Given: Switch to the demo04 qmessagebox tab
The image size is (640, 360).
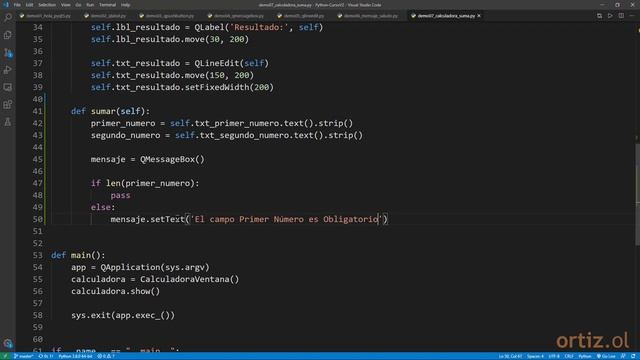Looking at the screenshot, I should tap(236, 16).
